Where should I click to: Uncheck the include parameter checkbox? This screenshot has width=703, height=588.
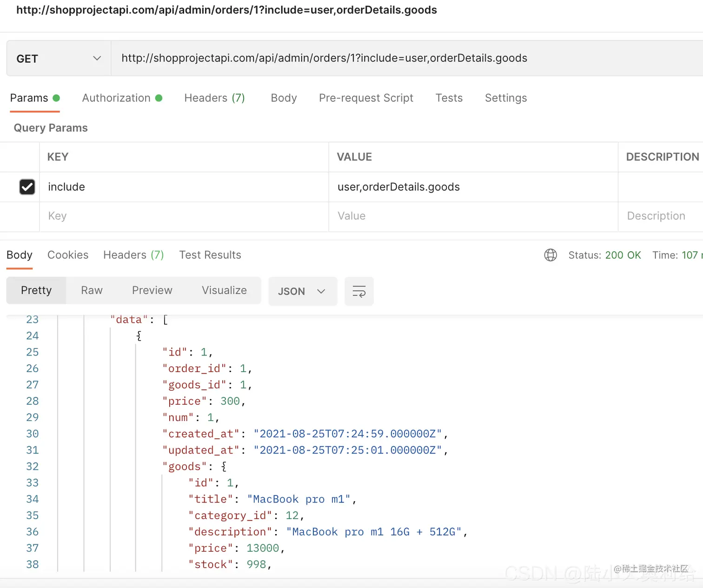pyautogui.click(x=27, y=187)
